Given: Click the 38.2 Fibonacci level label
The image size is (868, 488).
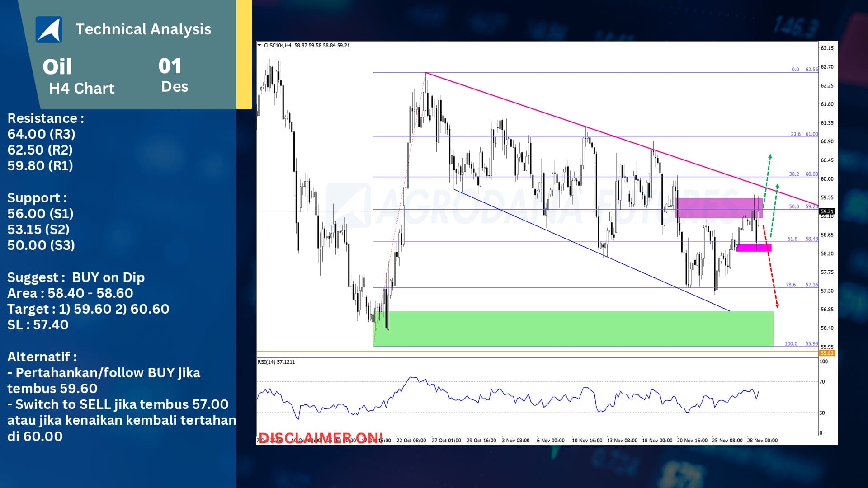Looking at the screenshot, I should click(x=794, y=174).
